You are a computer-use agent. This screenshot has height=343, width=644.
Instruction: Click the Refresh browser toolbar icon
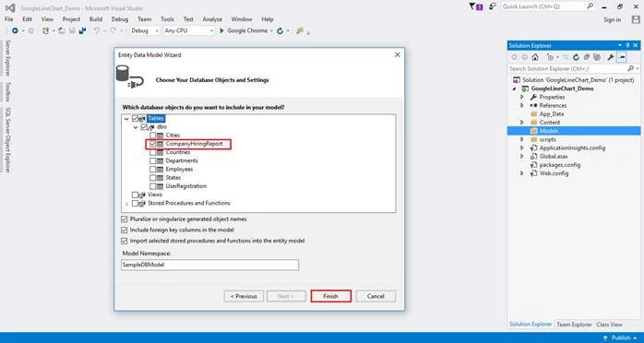(280, 30)
